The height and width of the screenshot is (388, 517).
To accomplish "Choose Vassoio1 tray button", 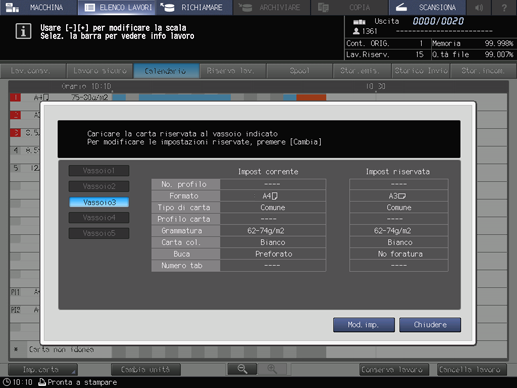I will tap(99, 171).
